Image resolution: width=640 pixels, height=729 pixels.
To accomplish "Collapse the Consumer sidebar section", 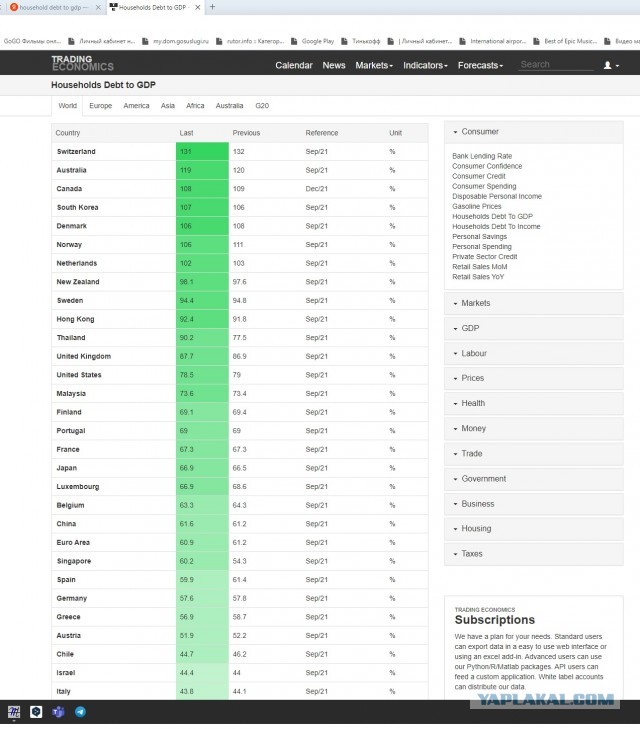I will (534, 132).
